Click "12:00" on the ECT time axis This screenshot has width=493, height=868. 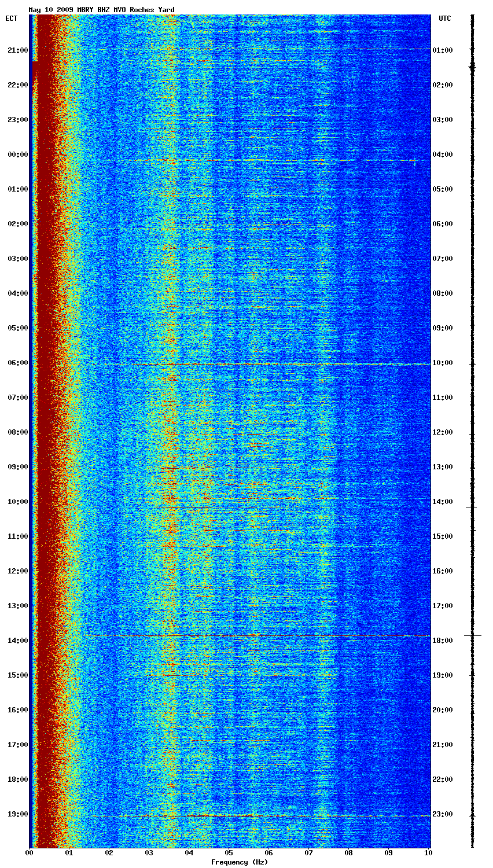17,571
